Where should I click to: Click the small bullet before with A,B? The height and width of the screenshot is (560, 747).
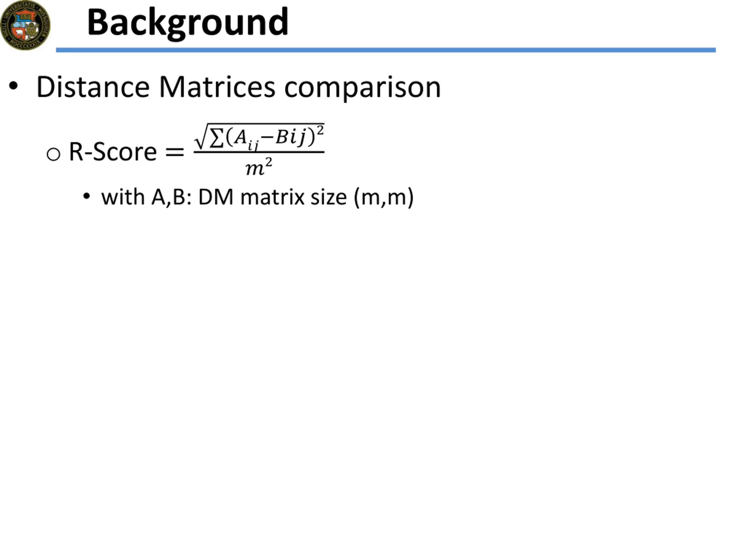pos(87,196)
